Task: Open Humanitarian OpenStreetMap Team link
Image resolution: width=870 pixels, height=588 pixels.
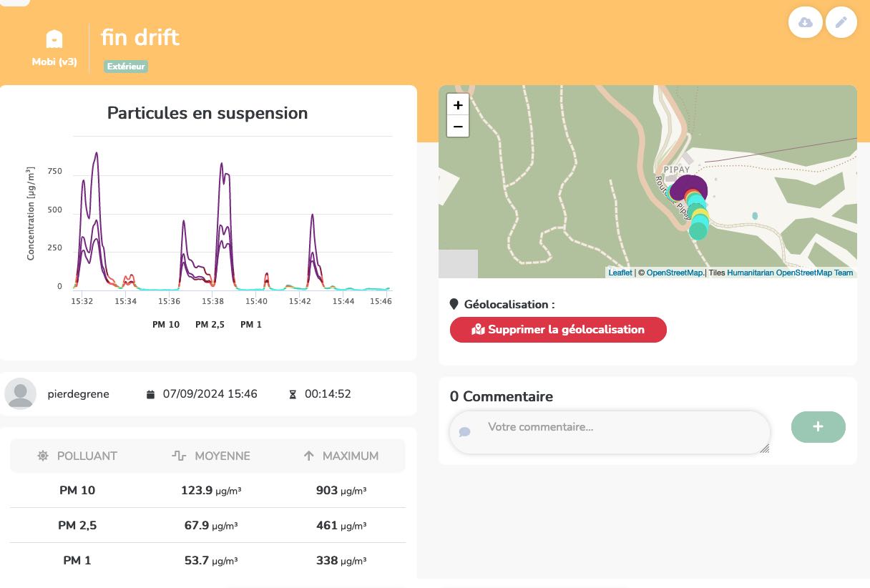Action: 790,273
